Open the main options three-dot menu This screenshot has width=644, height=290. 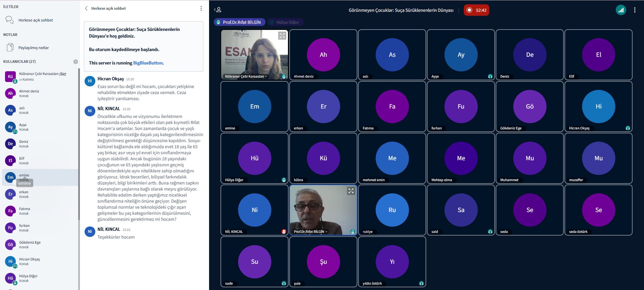(634, 10)
